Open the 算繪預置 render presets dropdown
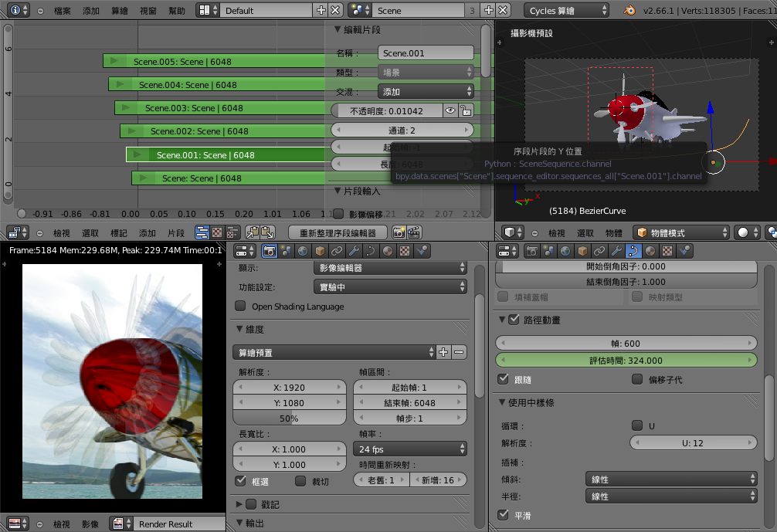Image resolution: width=777 pixels, height=532 pixels. point(334,352)
